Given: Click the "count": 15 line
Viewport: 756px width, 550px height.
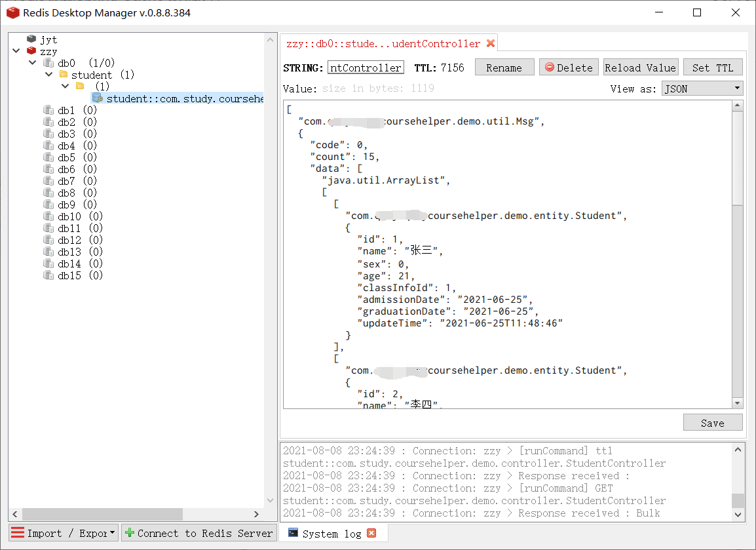Looking at the screenshot, I should pos(345,157).
